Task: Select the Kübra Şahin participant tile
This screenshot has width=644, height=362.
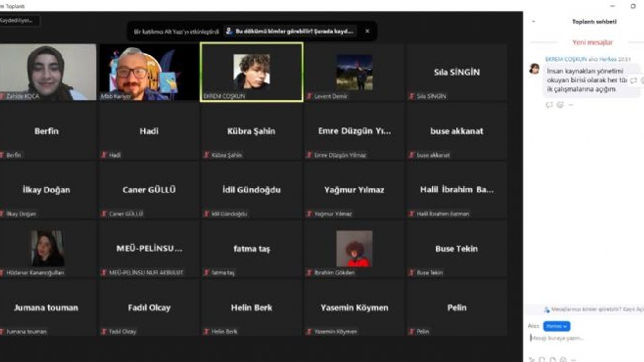Action: pos(252,132)
